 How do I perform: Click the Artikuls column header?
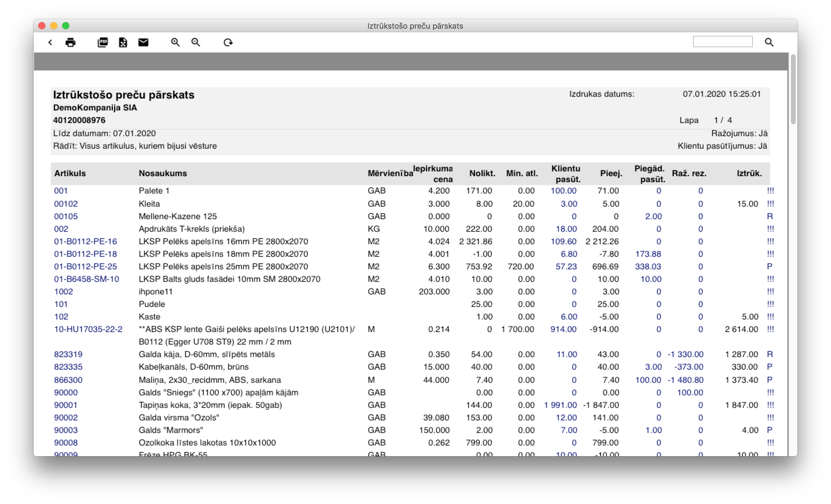[x=70, y=173]
